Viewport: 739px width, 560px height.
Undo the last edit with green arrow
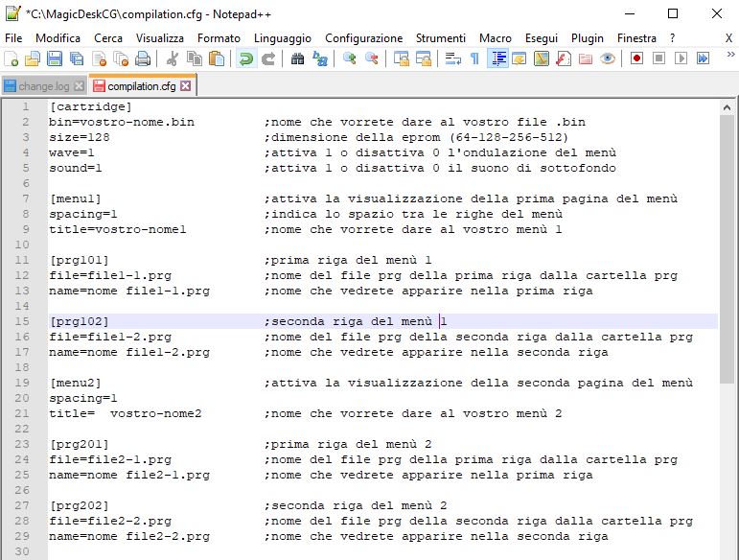(245, 58)
